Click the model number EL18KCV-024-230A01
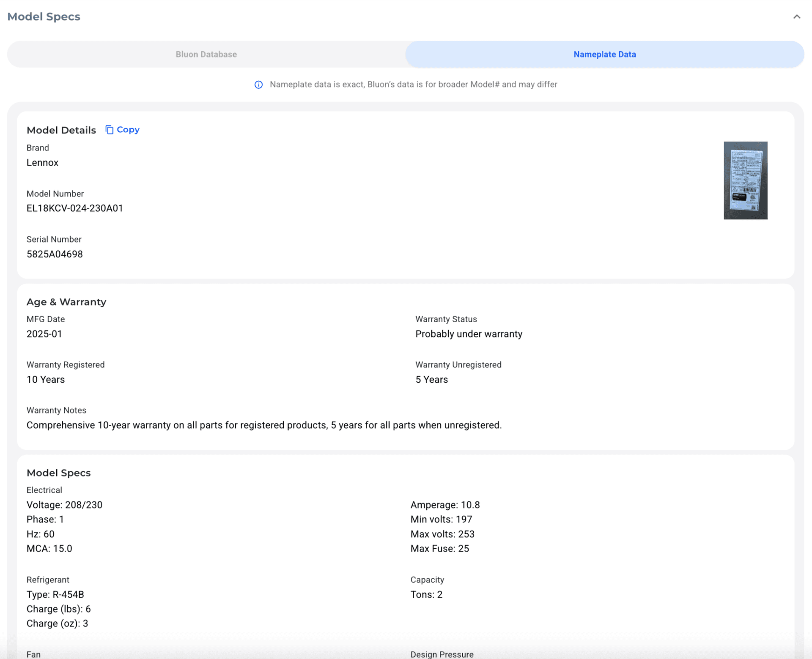Viewport: 812px width, 659px height. [x=75, y=208]
